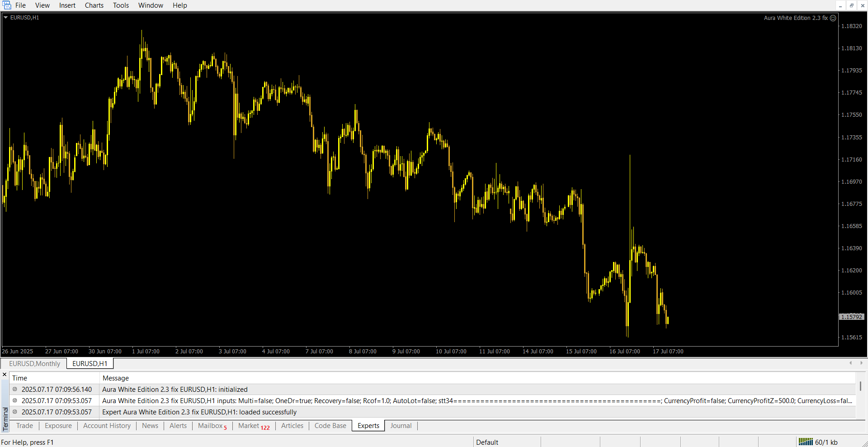Click the right chart-tab scroll arrow

(x=861, y=363)
